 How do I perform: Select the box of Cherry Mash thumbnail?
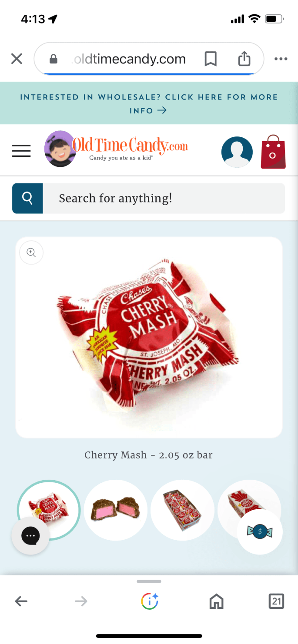point(182,510)
